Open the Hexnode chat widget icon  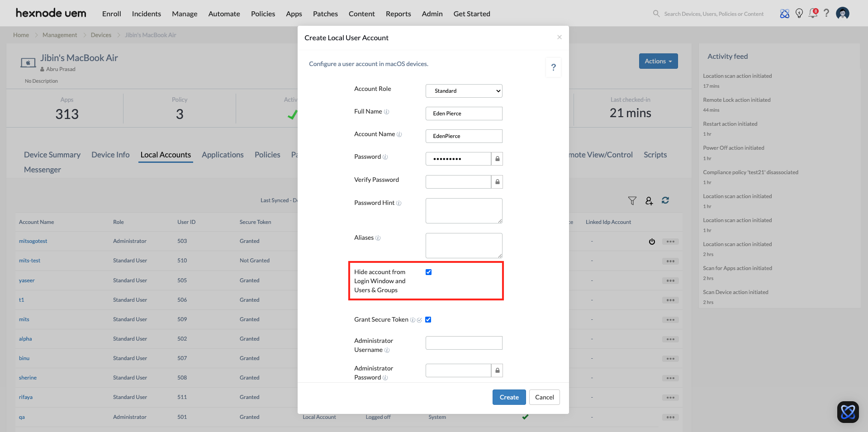pos(847,412)
